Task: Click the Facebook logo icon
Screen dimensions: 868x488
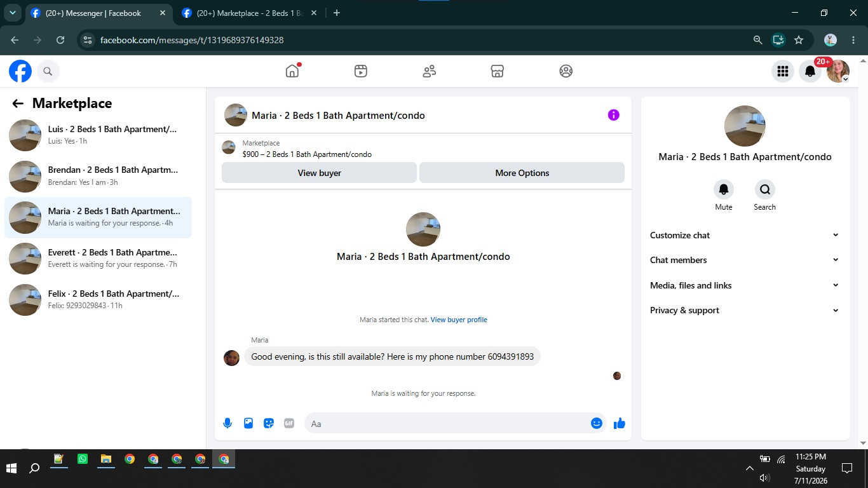Action: point(20,71)
